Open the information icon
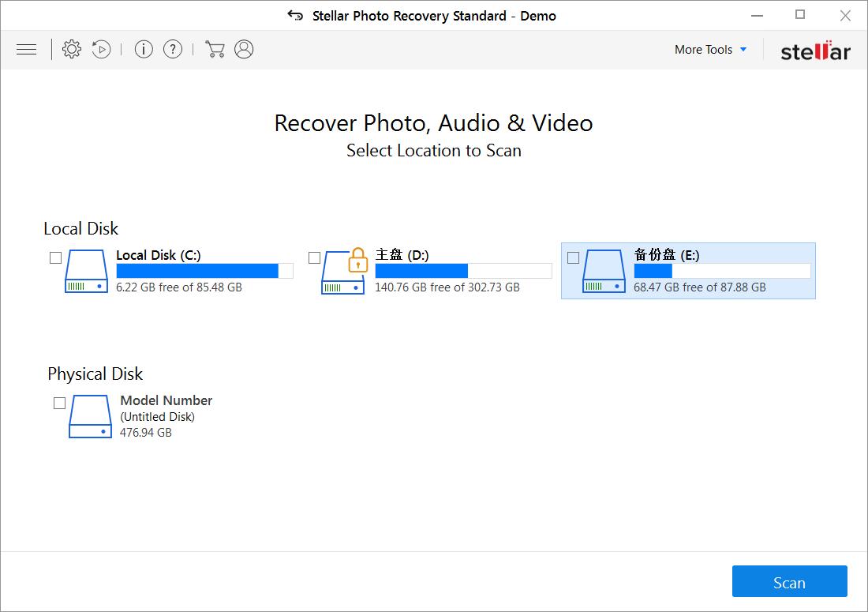This screenshot has width=868, height=612. [x=144, y=49]
